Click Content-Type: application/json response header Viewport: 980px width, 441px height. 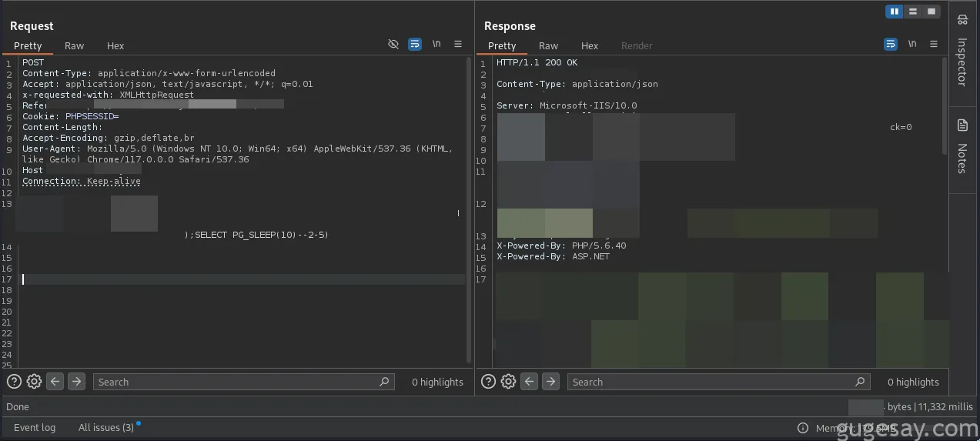pos(577,84)
